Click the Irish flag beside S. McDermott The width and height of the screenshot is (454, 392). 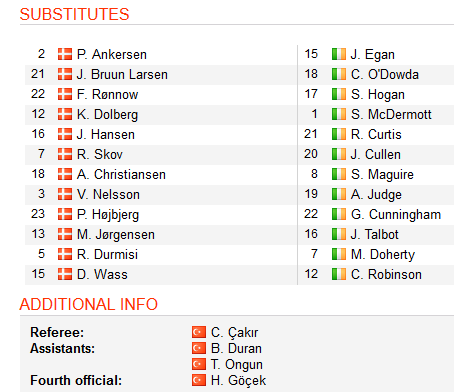pos(339,114)
